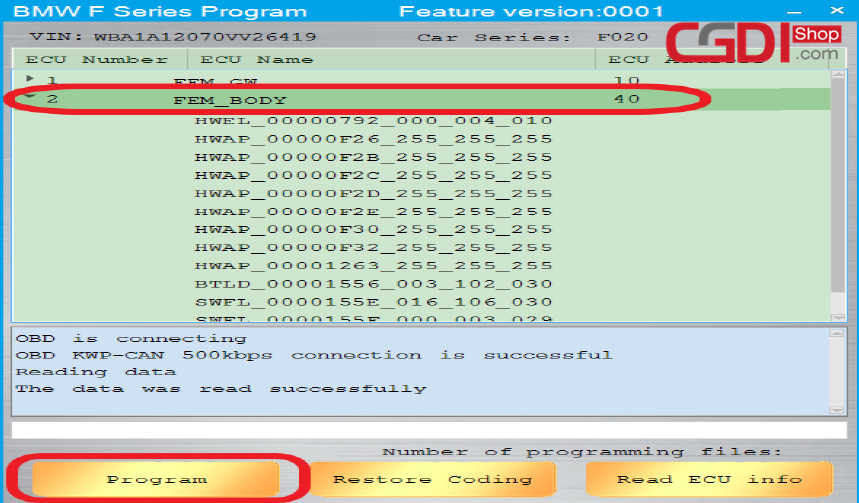Click FEM_BODY address value 40
The image size is (859, 503).
click(x=627, y=99)
